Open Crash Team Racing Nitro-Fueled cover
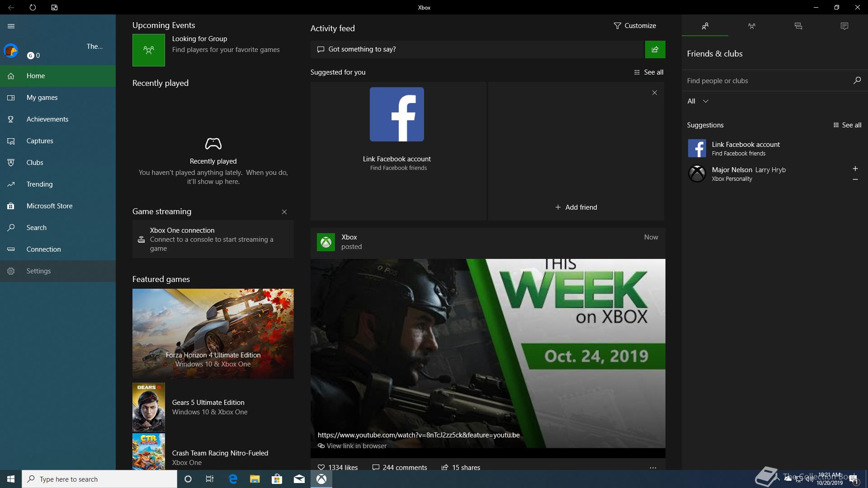The width and height of the screenshot is (868, 488). [149, 452]
